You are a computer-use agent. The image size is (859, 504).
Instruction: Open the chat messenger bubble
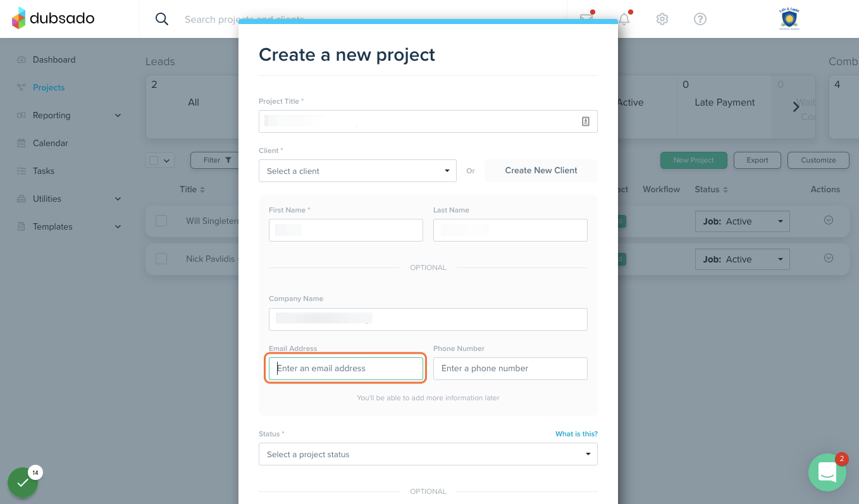[x=827, y=472]
